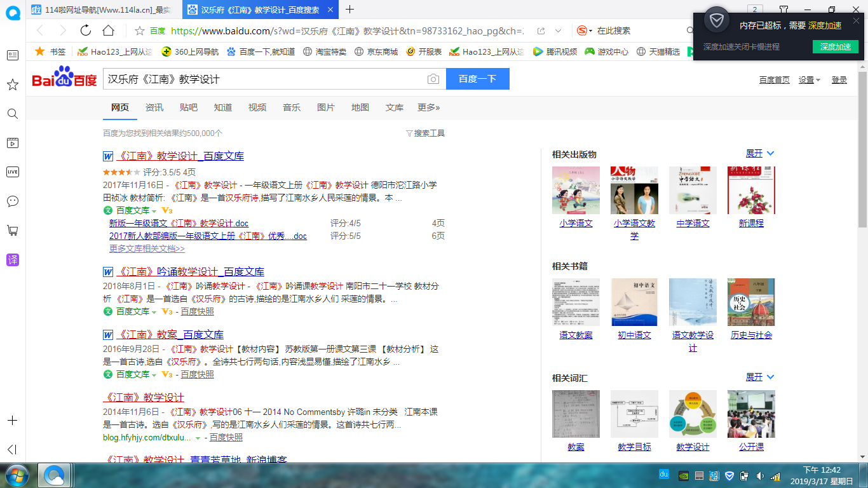Open 百度文库 arrow under 吟诵教学设计 result
This screenshot has width=868, height=488.
click(x=154, y=312)
